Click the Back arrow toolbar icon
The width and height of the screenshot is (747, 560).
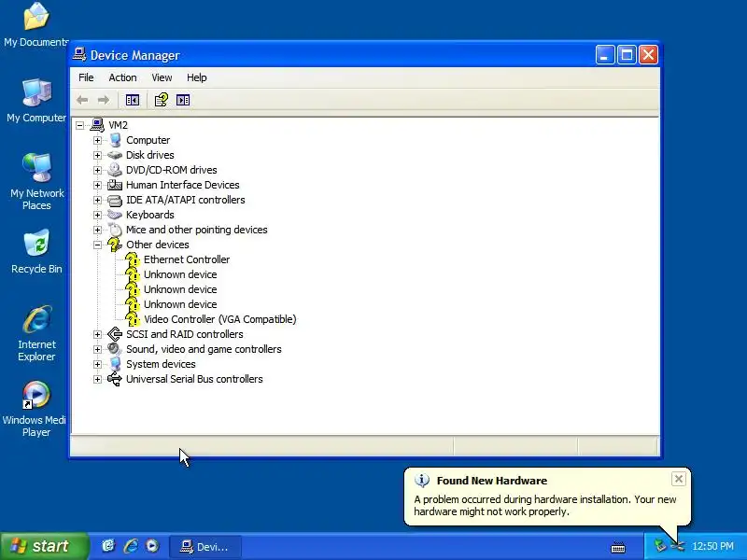click(x=82, y=100)
